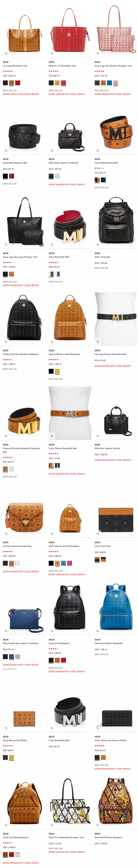Image resolution: width=138 pixels, height=868 pixels.
Task: Select pink swatch for Stark Side Stud Small Backpack
Action: tap(70, 563)
